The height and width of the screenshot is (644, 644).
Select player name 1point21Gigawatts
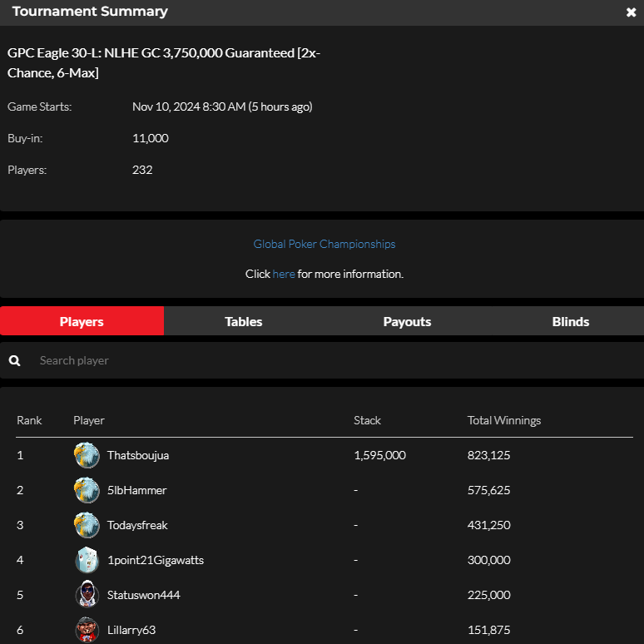tap(156, 560)
